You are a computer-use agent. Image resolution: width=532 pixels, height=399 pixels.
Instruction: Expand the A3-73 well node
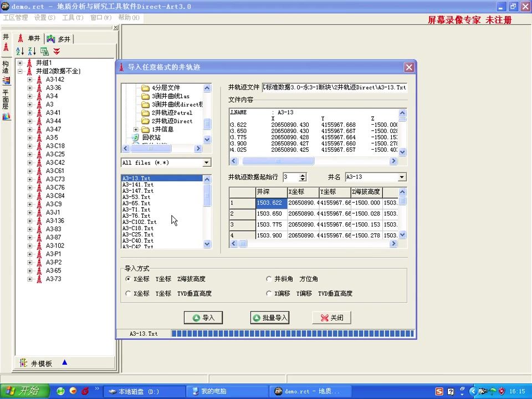click(30, 279)
